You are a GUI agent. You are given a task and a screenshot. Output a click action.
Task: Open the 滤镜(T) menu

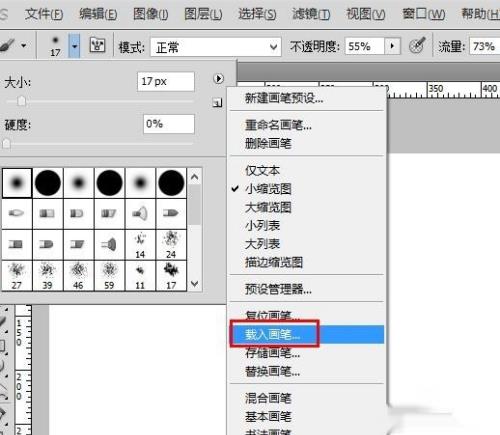(x=311, y=14)
